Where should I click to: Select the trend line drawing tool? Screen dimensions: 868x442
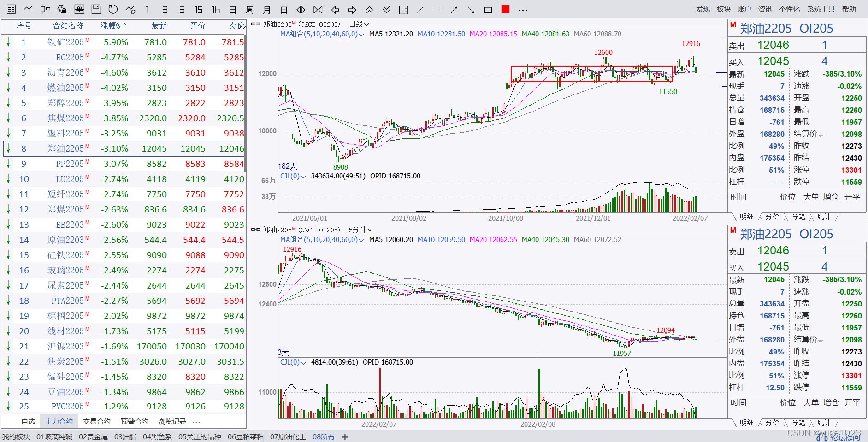coord(420,9)
